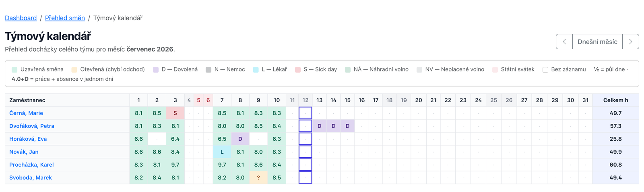Open employee Černá, Marie
This screenshot has width=644, height=192.
(x=26, y=113)
